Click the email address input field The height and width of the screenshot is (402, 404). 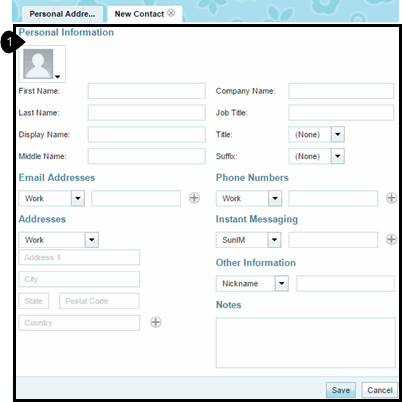click(x=136, y=198)
